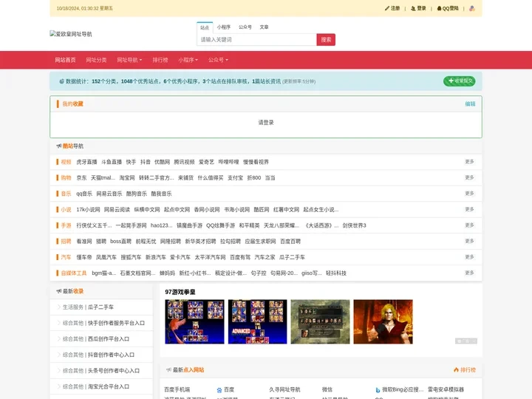Open 排行榜 in the red navigation bar
Viewport: 532px width, 399px height.
[160, 60]
